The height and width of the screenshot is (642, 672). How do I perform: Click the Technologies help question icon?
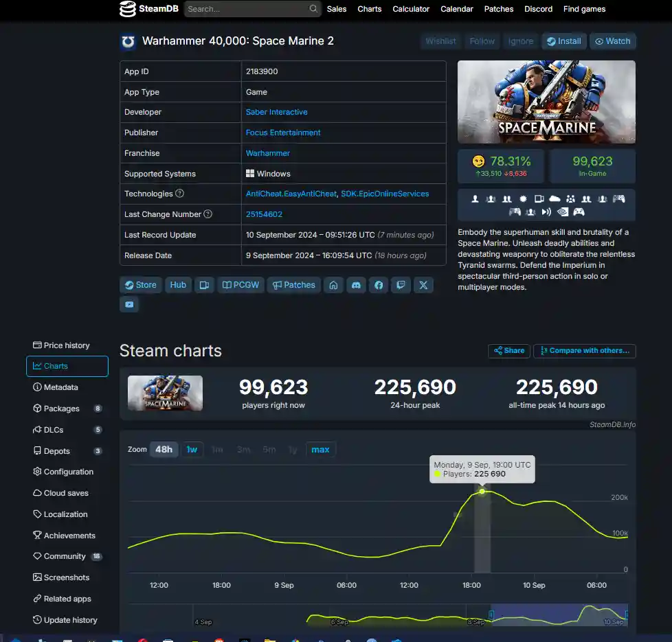tap(179, 194)
